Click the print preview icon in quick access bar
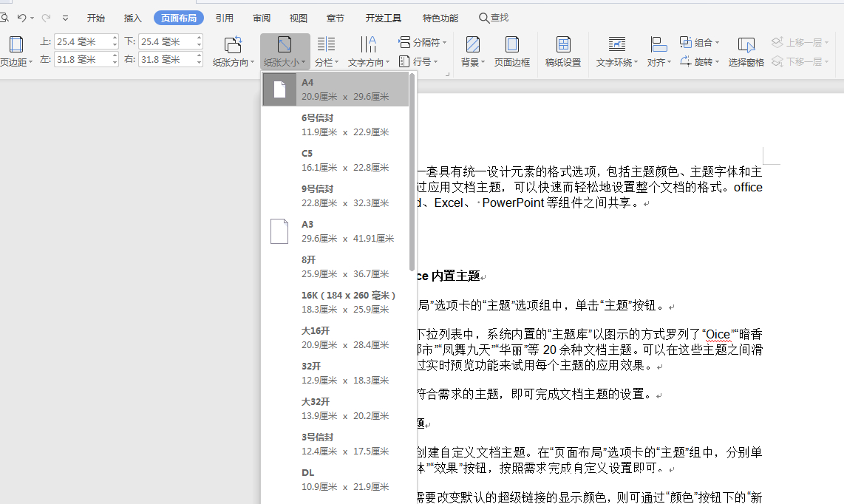844x504 pixels. click(4, 18)
